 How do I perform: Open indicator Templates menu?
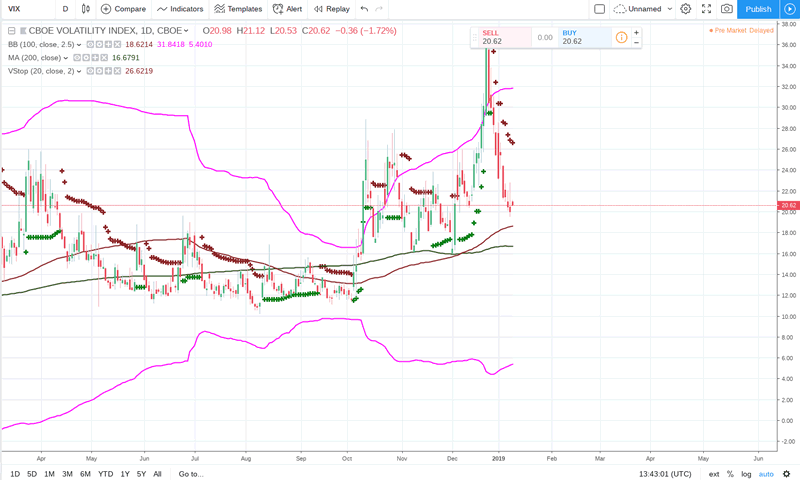[238, 9]
